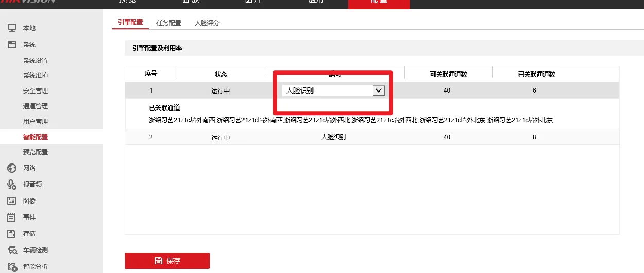
Task: Switch to the 人脸评分 tab
Action: 207,23
